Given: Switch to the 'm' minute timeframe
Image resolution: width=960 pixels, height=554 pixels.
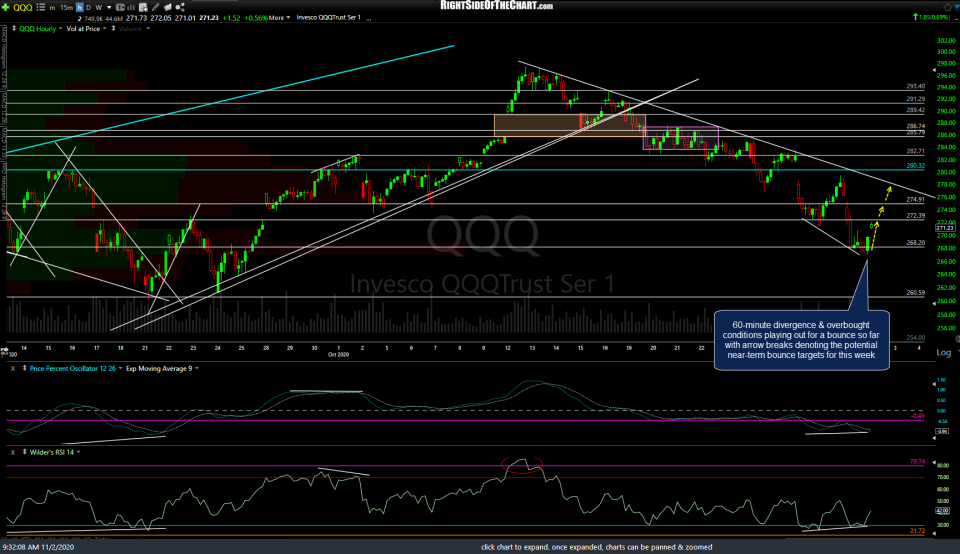Looking at the screenshot, I should pyautogui.click(x=53, y=7).
